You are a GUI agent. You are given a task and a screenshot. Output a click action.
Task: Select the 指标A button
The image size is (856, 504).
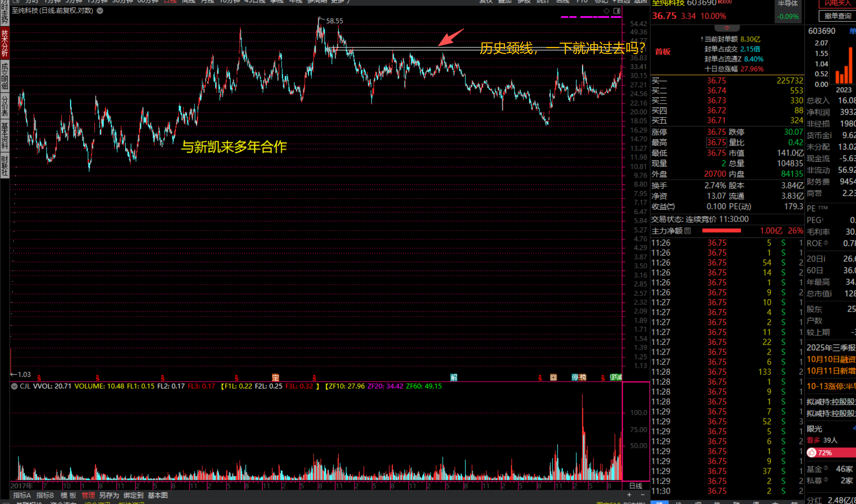[22, 496]
